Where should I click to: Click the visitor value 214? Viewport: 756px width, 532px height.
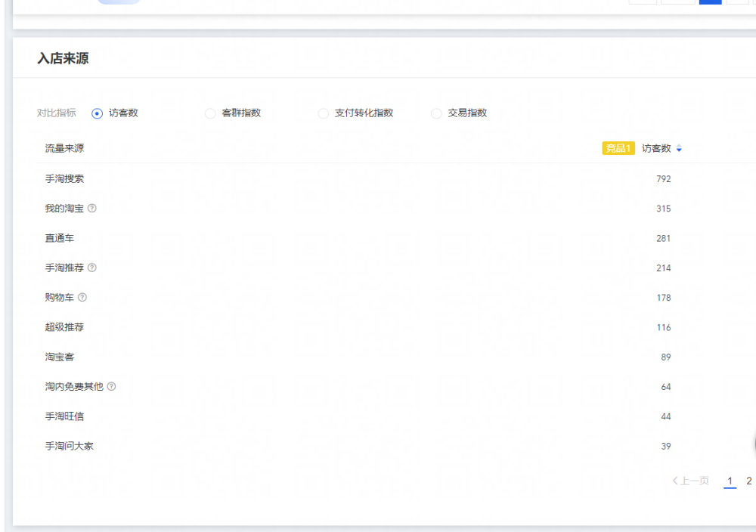(x=664, y=268)
